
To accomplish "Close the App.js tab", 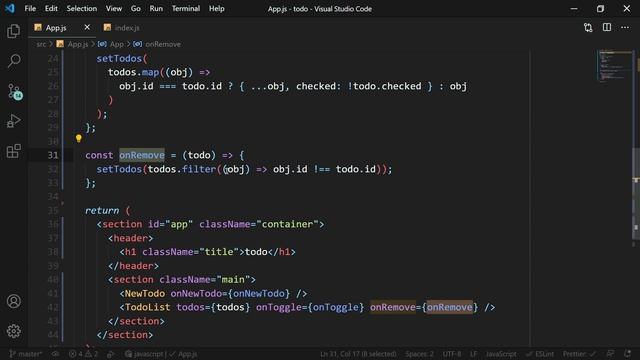I will [x=87, y=27].
